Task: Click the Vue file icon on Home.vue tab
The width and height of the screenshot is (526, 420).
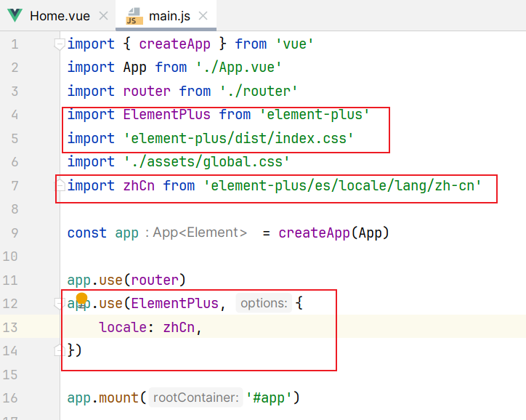Action: [x=15, y=15]
